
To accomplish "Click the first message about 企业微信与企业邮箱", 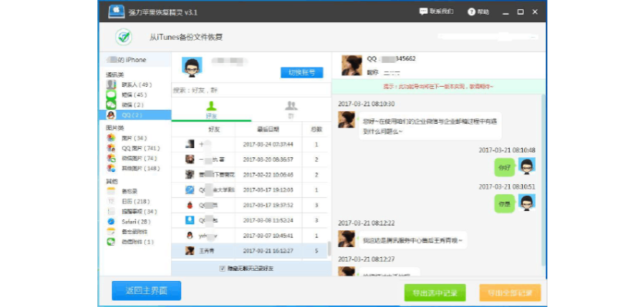I will click(x=429, y=126).
